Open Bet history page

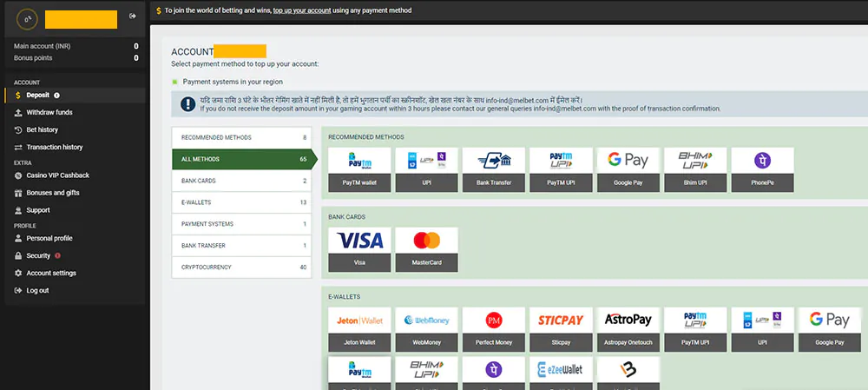coord(42,129)
